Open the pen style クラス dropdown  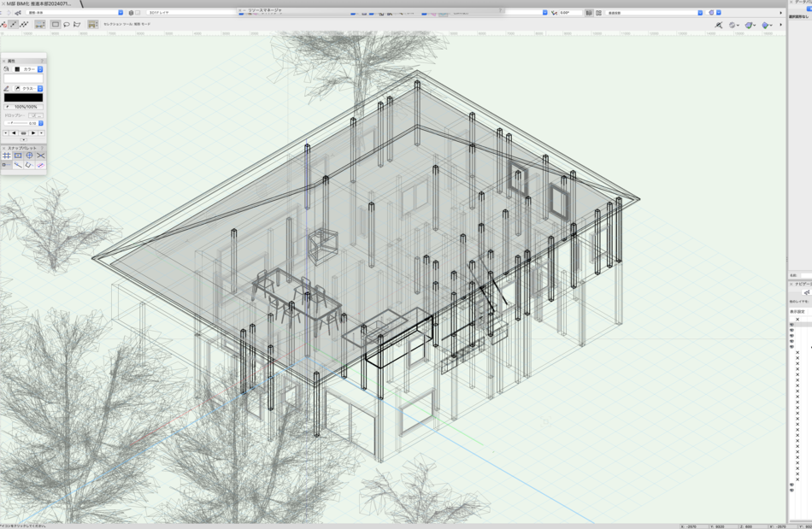pyautogui.click(x=39, y=88)
